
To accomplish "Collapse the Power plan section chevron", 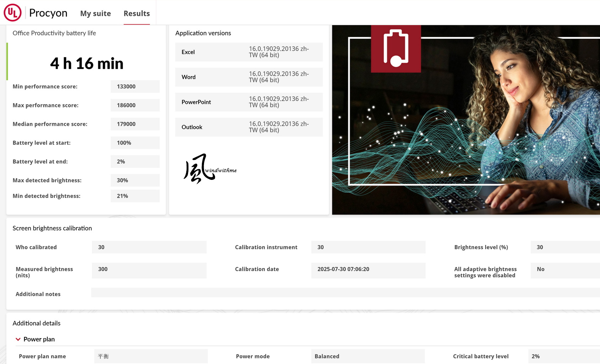I will [18, 339].
